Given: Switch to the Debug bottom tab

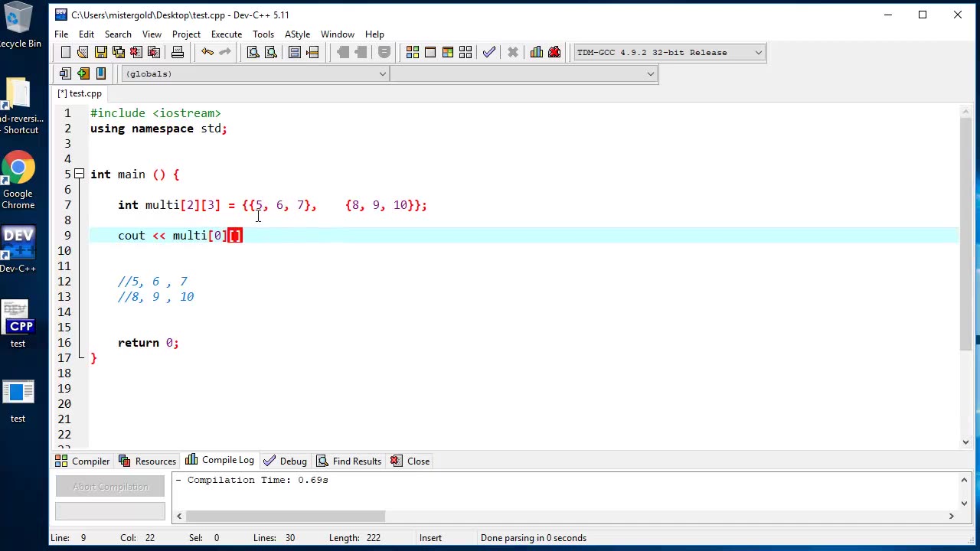Looking at the screenshot, I should click(285, 461).
